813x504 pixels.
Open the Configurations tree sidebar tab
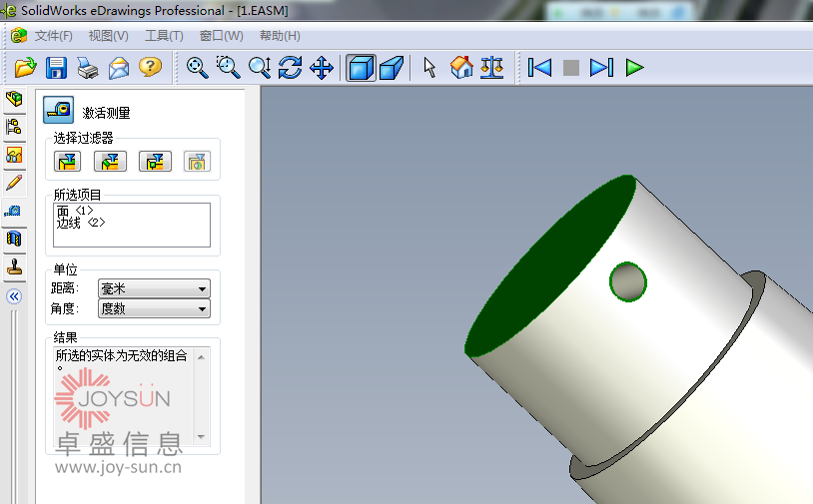pyautogui.click(x=15, y=127)
